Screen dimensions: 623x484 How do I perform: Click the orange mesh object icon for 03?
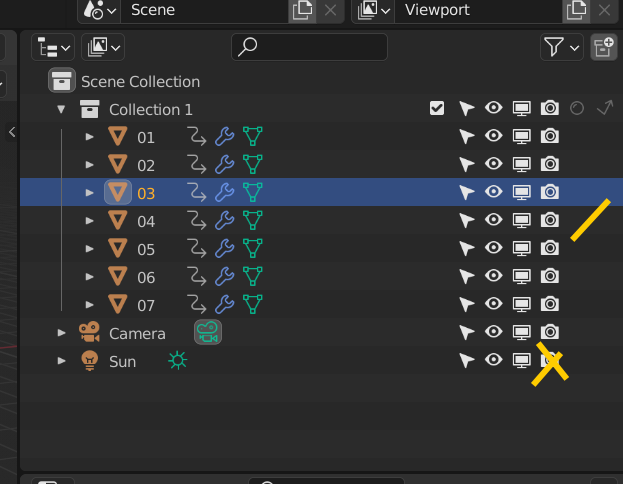click(x=118, y=192)
